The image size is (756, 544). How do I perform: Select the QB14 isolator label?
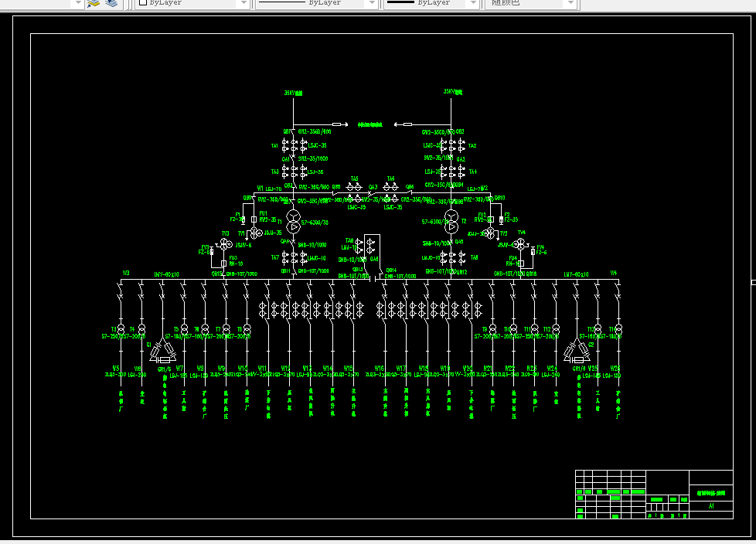(x=391, y=270)
